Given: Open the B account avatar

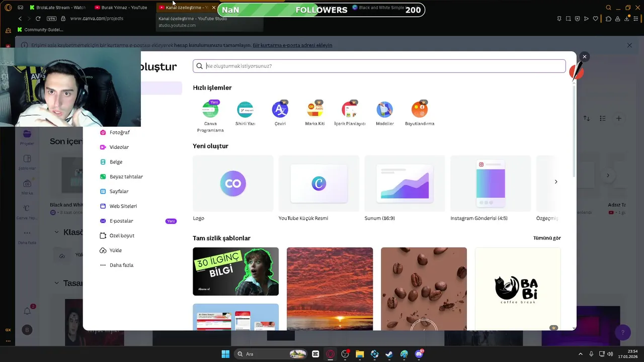Looking at the screenshot, I should coord(27,330).
